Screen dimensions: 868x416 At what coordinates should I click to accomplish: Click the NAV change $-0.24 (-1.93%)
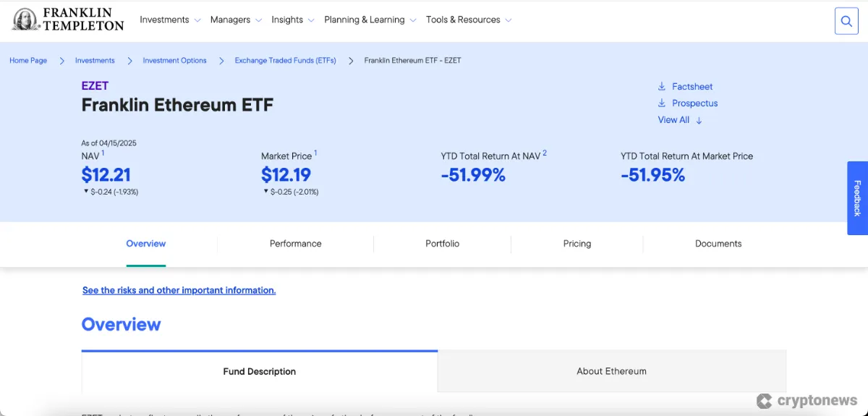click(114, 192)
